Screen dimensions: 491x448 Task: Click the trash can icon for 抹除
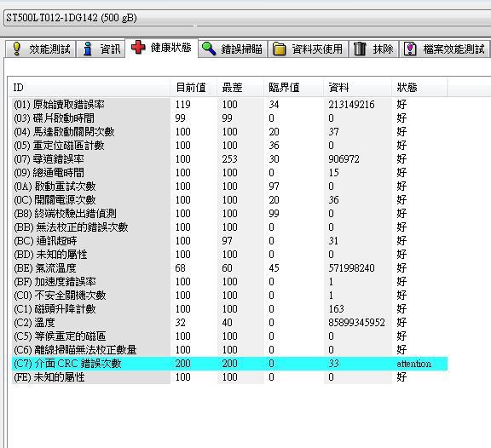(x=360, y=49)
